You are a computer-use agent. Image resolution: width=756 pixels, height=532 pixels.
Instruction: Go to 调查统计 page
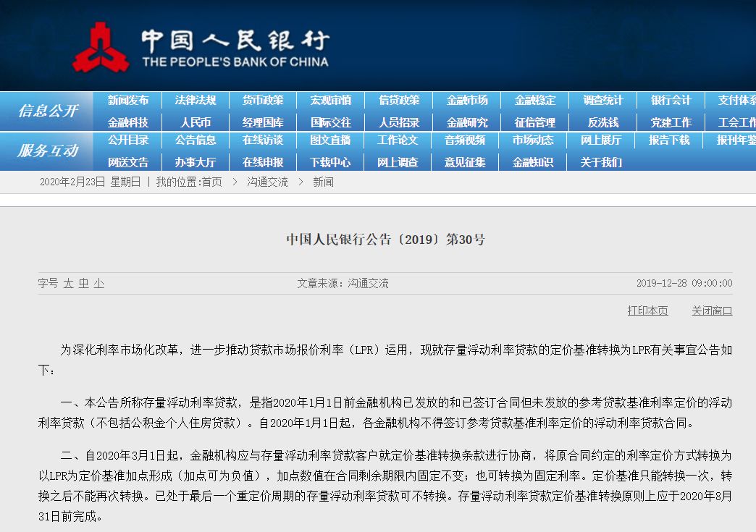click(x=602, y=100)
